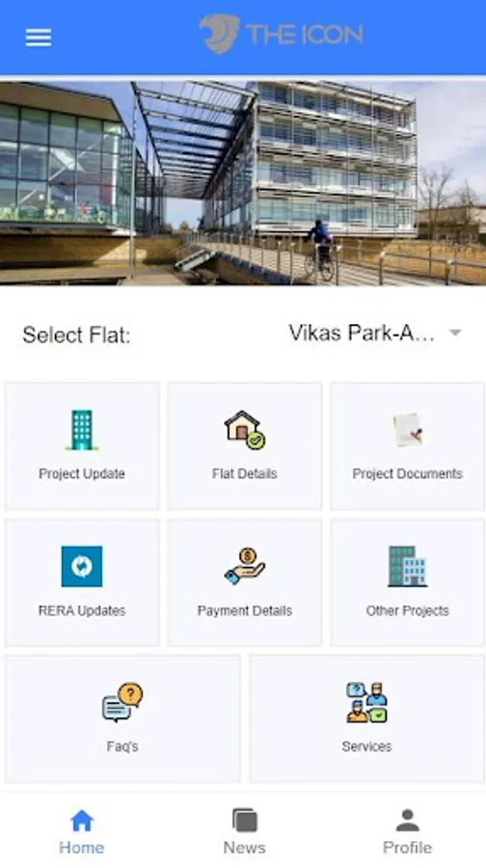Tap the building banner image
The image size is (486, 868).
243,183
